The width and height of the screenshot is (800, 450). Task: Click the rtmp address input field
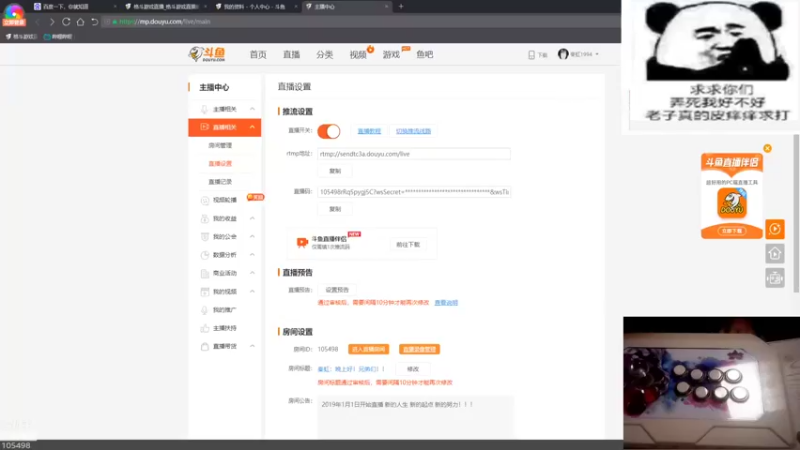point(414,154)
